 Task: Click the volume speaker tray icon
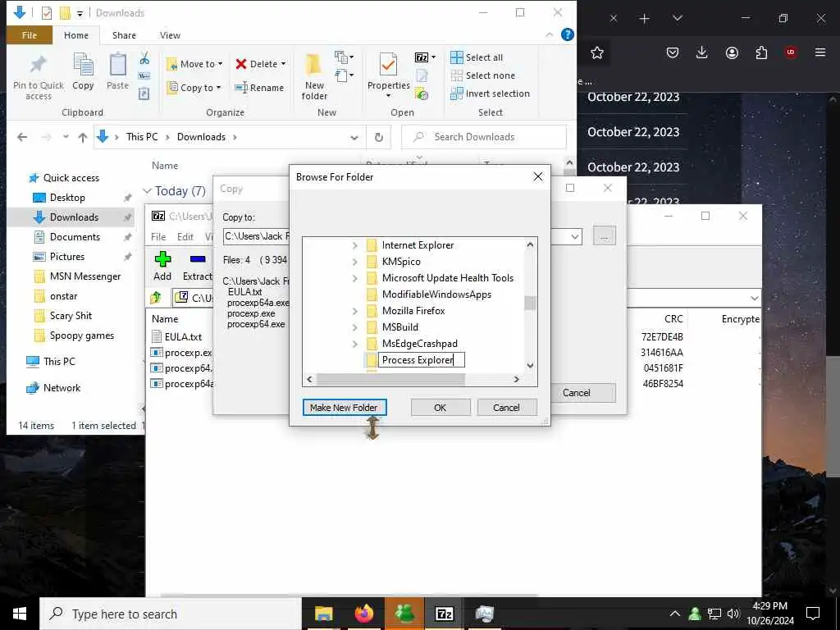[733, 614]
